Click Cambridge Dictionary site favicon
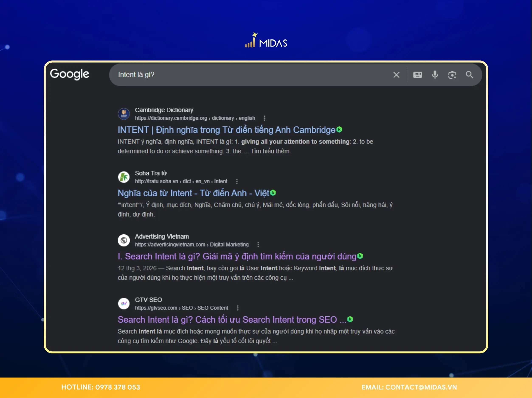This screenshot has width=532, height=398. click(124, 114)
